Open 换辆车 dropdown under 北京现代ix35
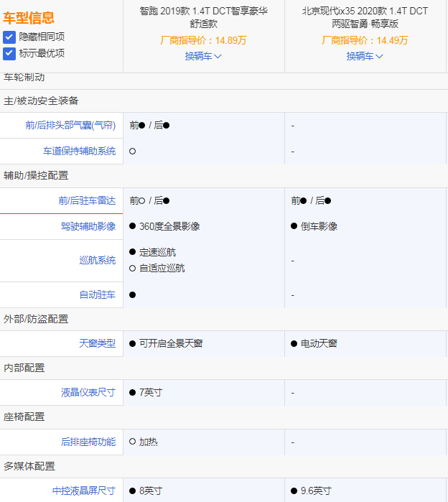 365,56
